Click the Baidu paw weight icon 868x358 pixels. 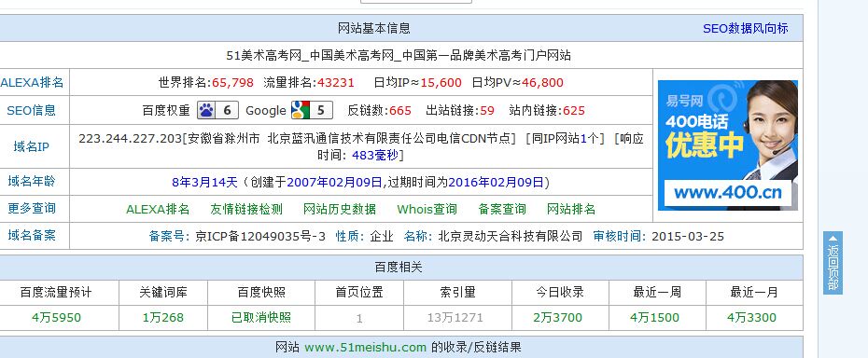point(217,110)
